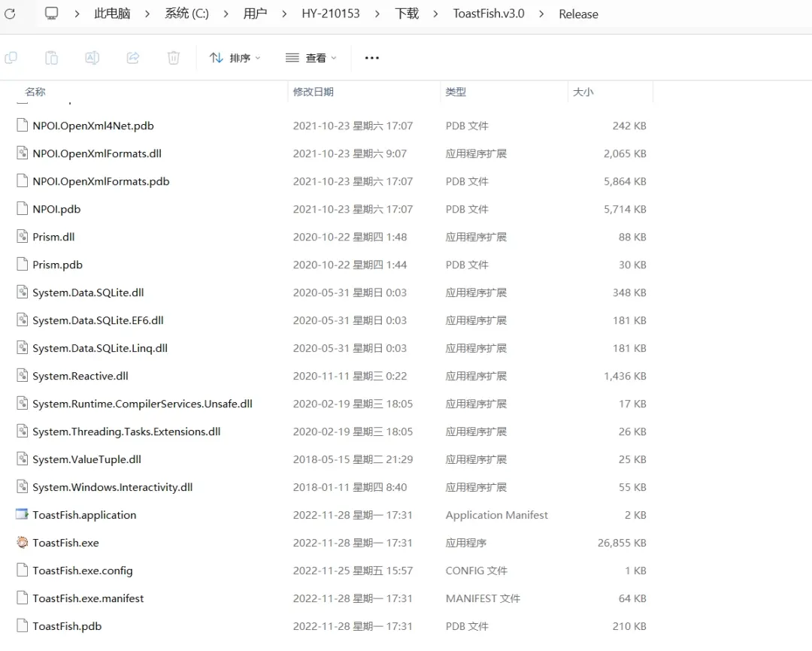Click Release in the breadcrumb path
The width and height of the screenshot is (812, 651).
click(x=578, y=14)
